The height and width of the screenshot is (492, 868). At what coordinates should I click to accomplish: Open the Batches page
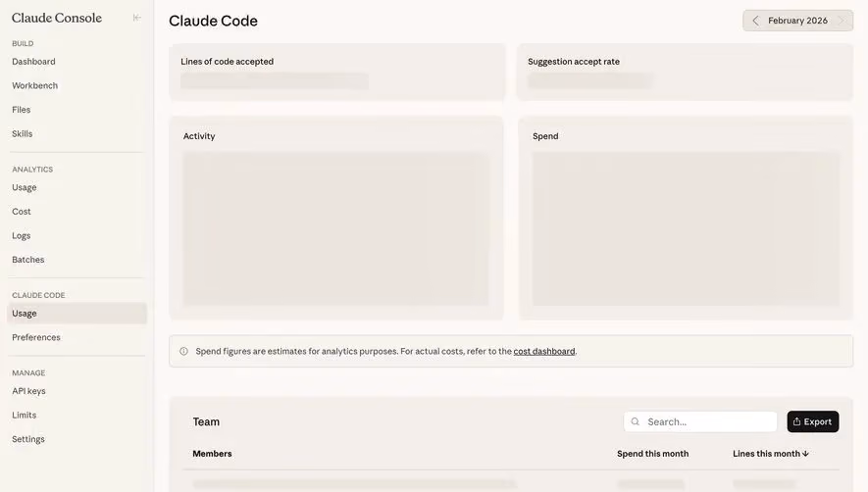(x=28, y=260)
